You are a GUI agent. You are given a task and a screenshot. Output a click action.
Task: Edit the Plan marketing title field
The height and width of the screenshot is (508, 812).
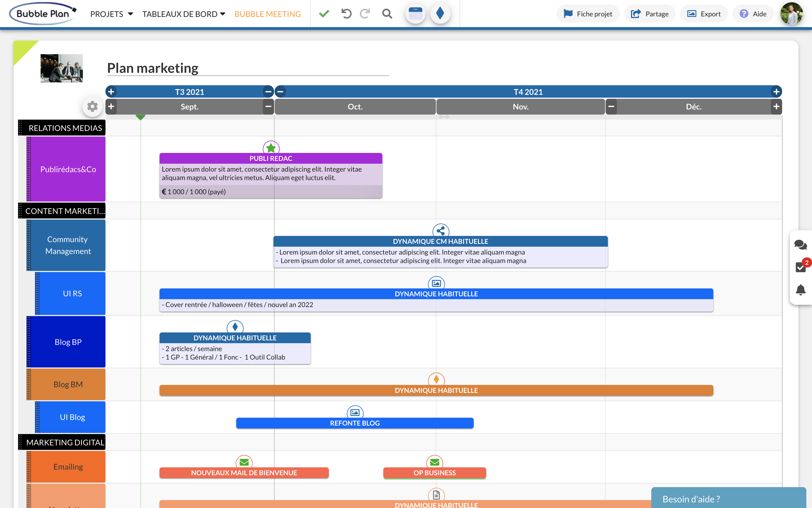click(x=248, y=68)
